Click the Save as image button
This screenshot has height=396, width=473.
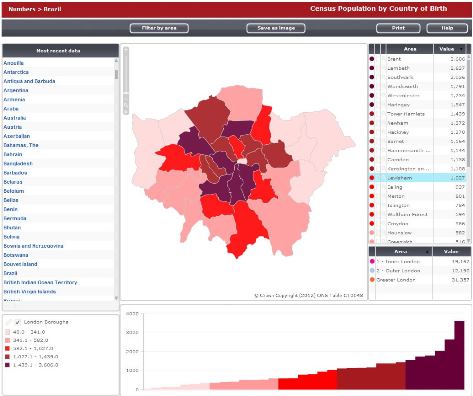[276, 28]
